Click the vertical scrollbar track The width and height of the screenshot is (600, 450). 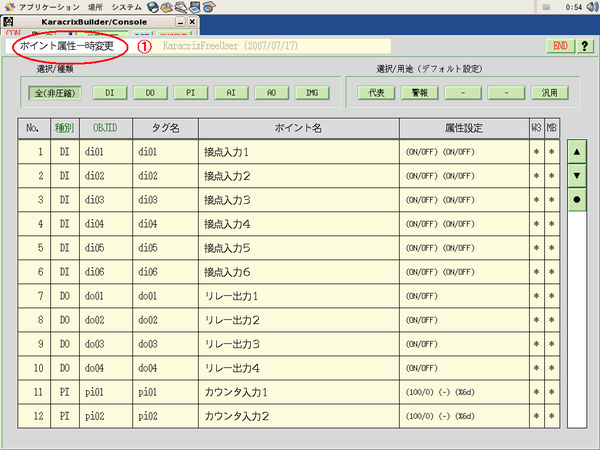pos(577,320)
